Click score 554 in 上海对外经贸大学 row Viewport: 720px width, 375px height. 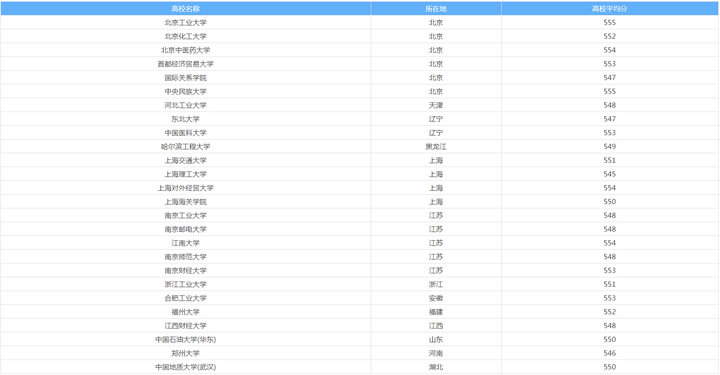[x=609, y=188]
